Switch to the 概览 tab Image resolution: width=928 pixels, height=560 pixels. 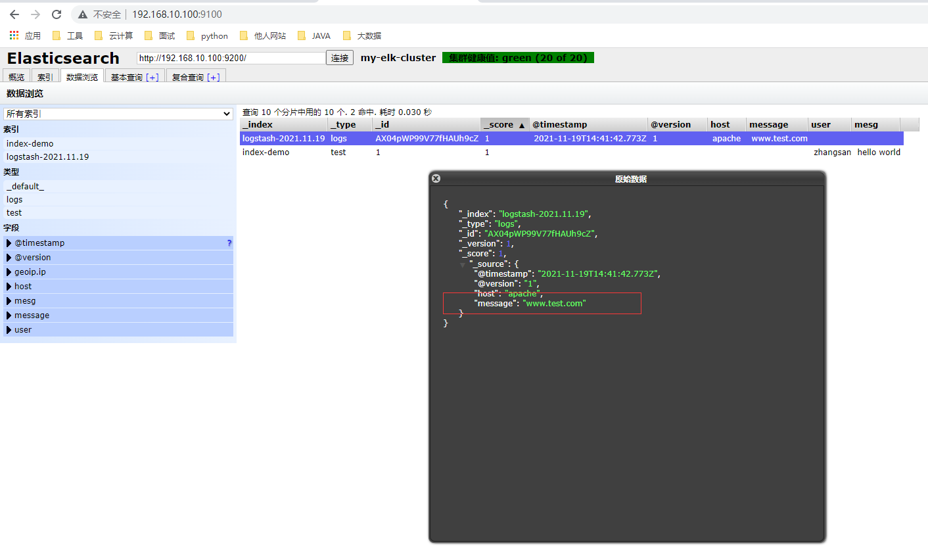[x=16, y=76]
